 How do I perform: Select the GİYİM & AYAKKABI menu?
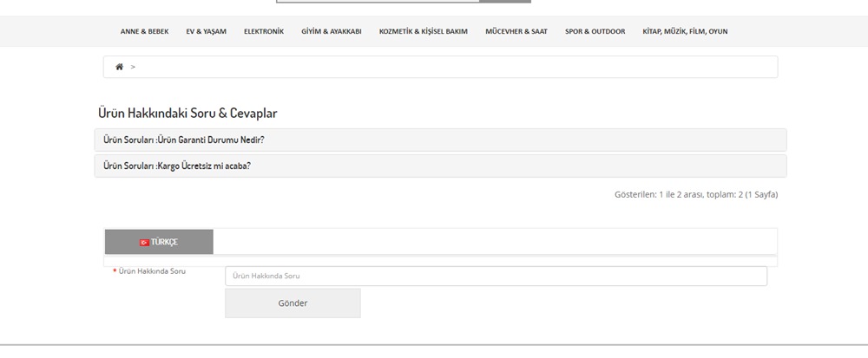click(332, 31)
